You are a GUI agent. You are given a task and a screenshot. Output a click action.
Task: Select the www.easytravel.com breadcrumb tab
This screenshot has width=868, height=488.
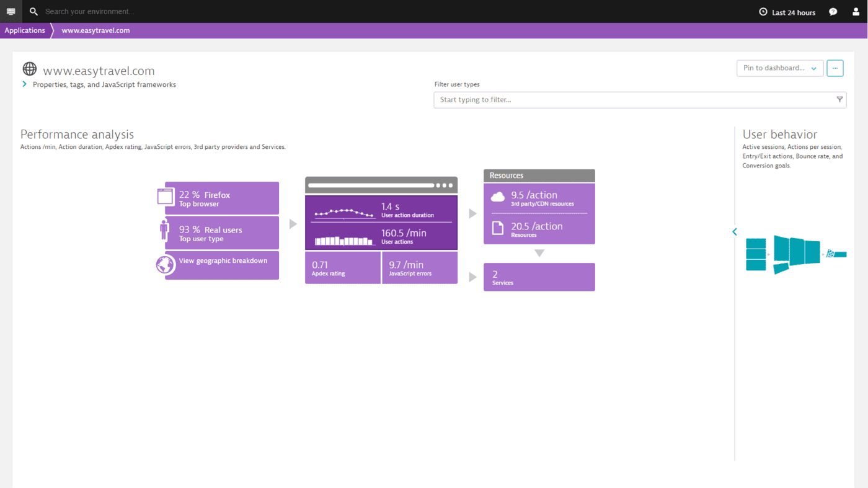click(95, 30)
